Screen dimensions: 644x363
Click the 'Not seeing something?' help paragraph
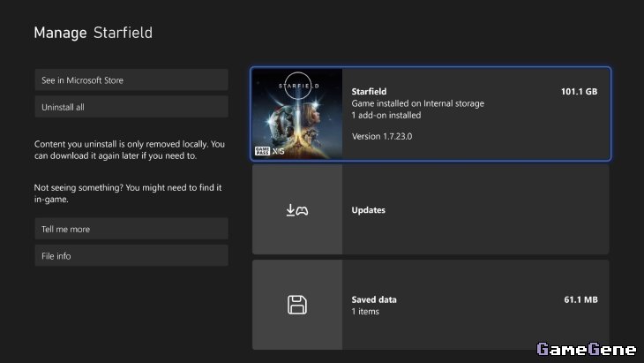tap(128, 193)
